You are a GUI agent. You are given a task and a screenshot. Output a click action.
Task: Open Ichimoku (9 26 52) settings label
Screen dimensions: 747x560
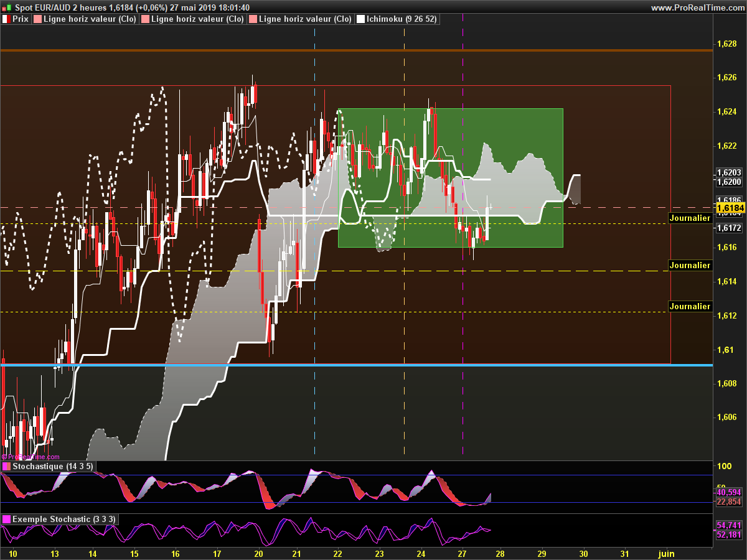pyautogui.click(x=402, y=19)
